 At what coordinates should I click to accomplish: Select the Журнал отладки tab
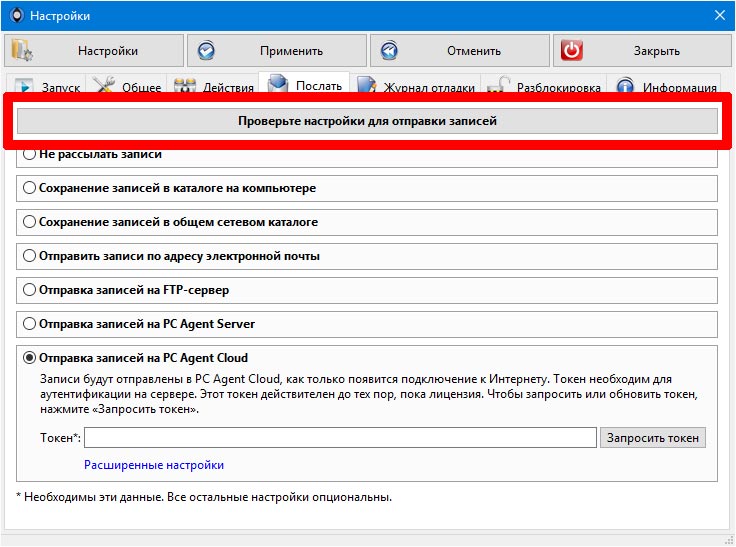click(416, 87)
